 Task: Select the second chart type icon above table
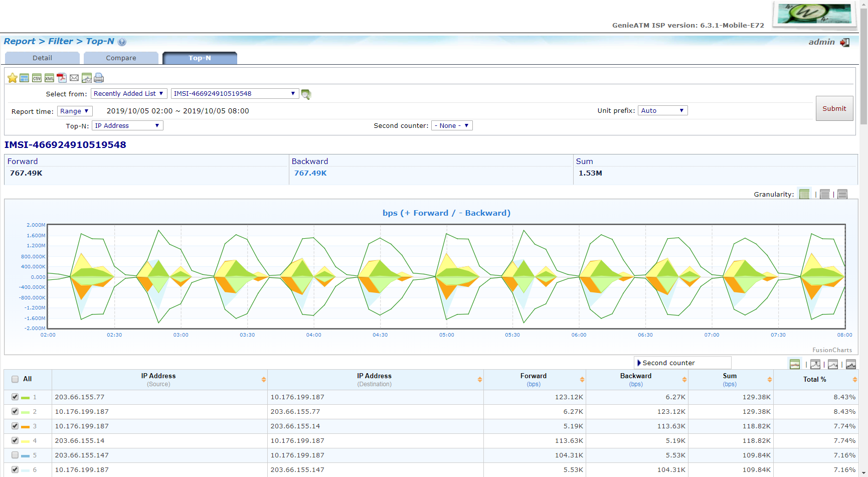pyautogui.click(x=815, y=365)
